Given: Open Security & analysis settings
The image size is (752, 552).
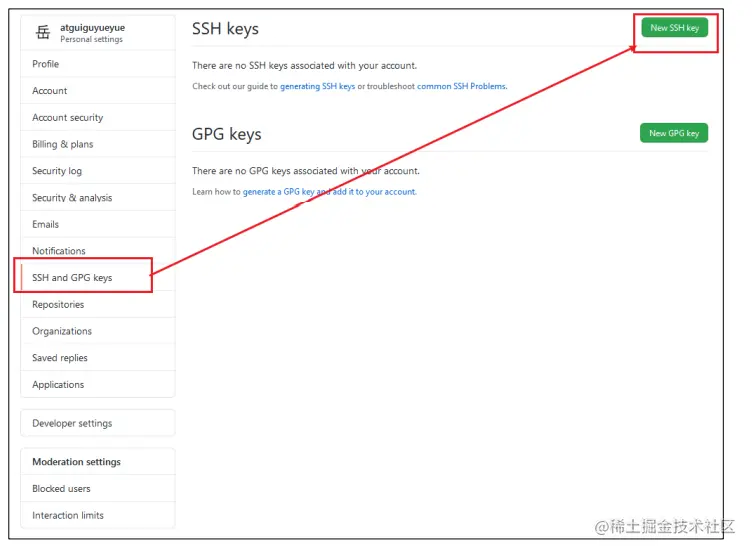Looking at the screenshot, I should 97,198.
